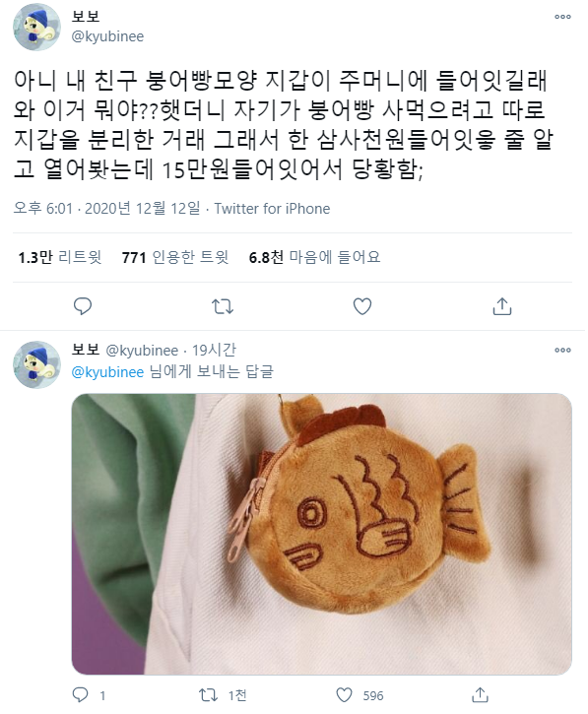Image resolution: width=588 pixels, height=714 pixels.
Task: Reply to the fish pouch photo tweet
Action: point(81,695)
